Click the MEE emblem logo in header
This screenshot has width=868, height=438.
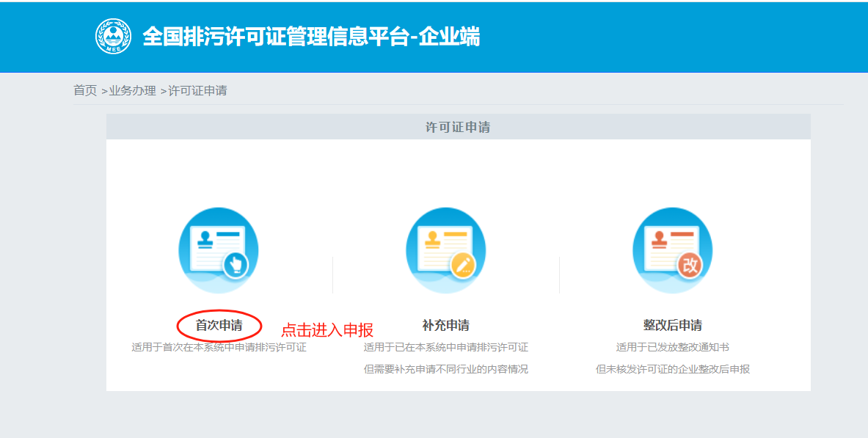113,36
